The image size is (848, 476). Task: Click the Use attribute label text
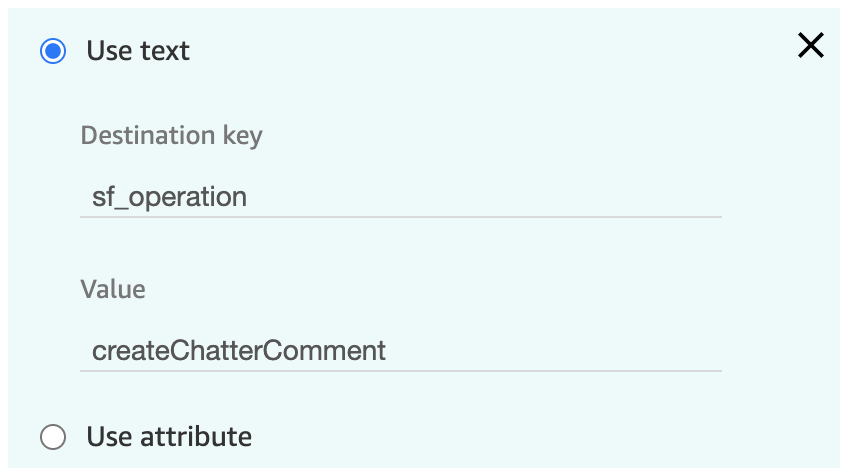coord(169,437)
